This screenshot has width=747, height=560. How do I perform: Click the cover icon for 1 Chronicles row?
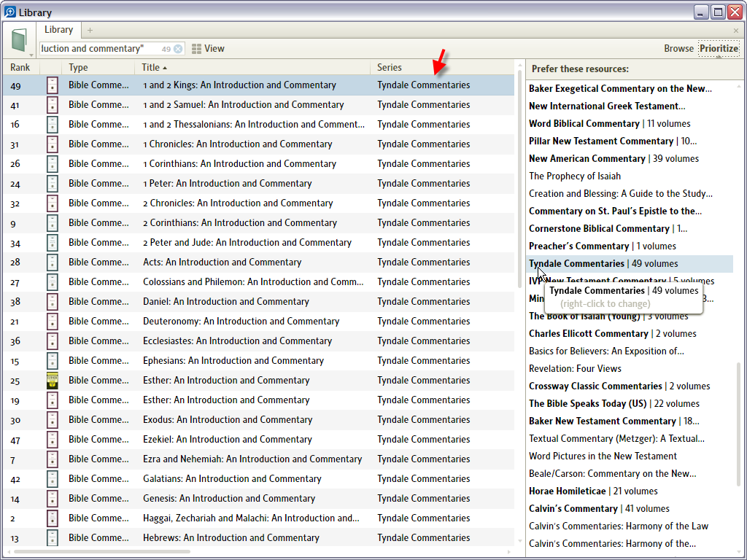coord(52,144)
